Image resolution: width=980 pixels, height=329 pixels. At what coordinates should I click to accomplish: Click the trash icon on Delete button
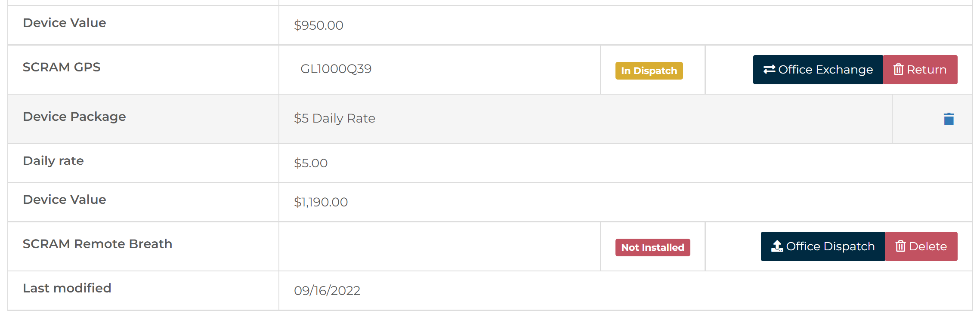click(x=900, y=246)
